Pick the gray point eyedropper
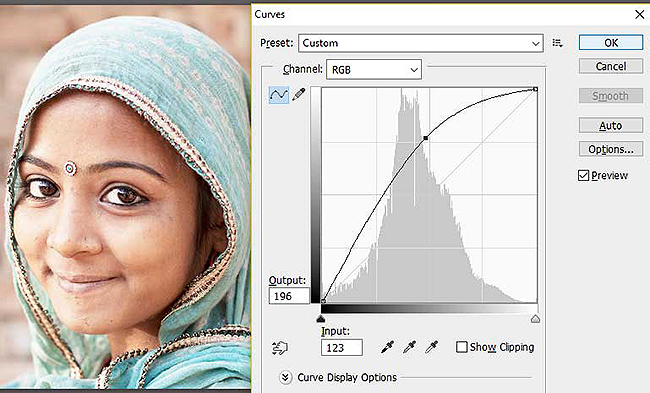This screenshot has width=650, height=393. pos(409,347)
